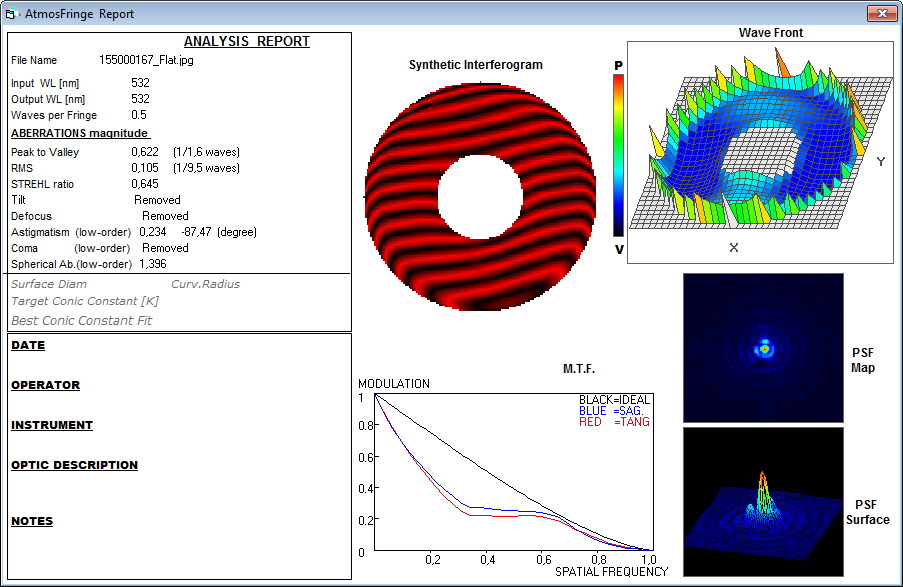Click the ABERRATIONS magnitude heading

point(80,133)
